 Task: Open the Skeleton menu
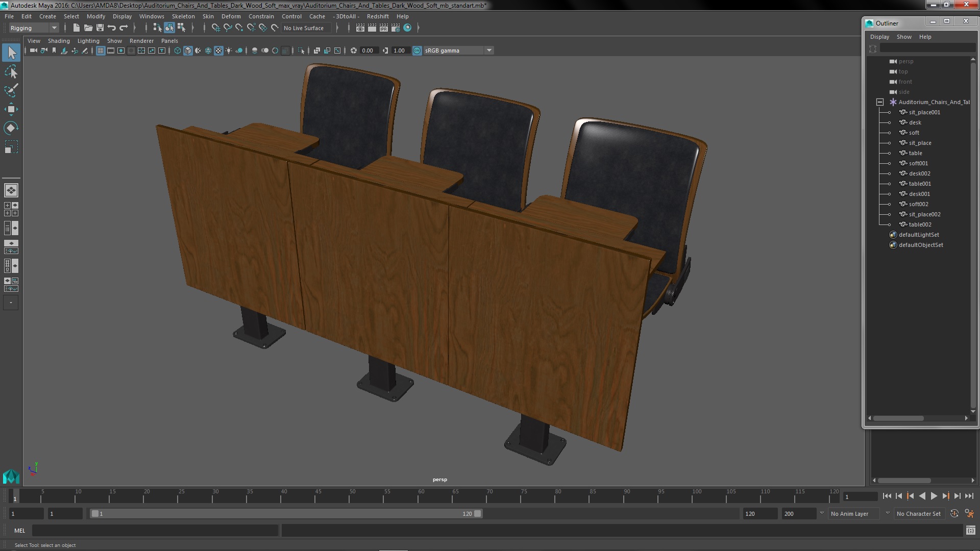183,16
